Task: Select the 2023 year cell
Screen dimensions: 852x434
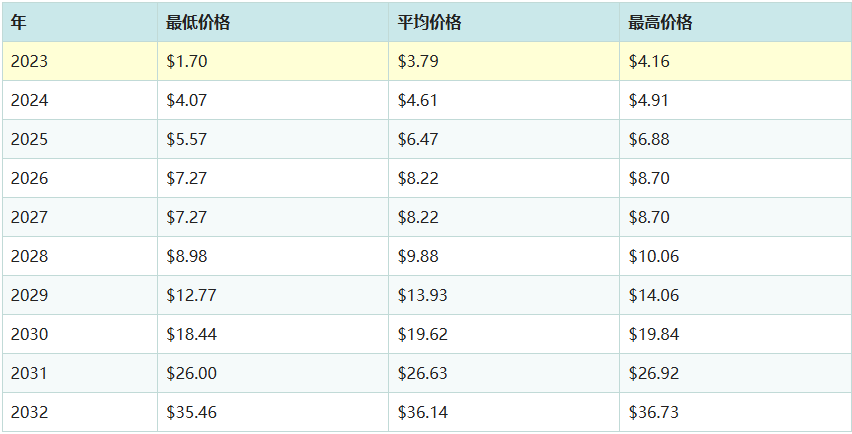Action: pyautogui.click(x=29, y=61)
